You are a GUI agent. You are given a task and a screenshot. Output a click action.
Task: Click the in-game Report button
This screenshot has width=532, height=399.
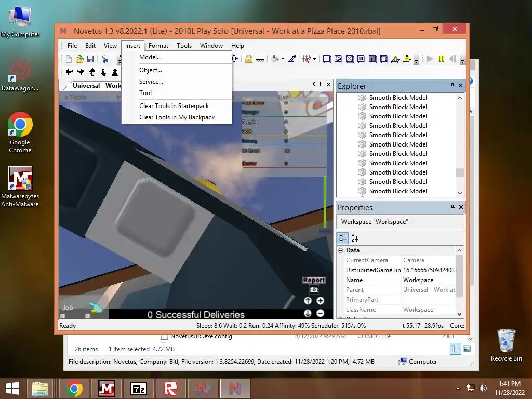coord(314,280)
